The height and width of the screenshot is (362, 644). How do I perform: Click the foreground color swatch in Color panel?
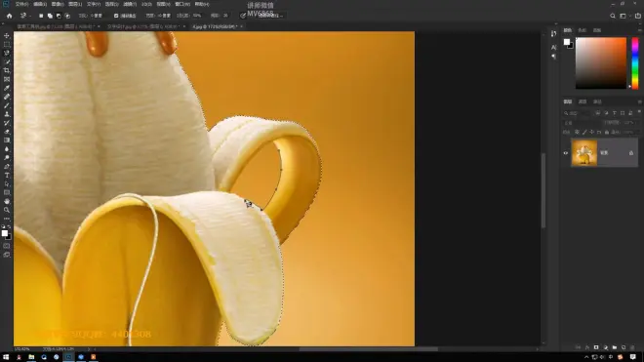[567, 42]
